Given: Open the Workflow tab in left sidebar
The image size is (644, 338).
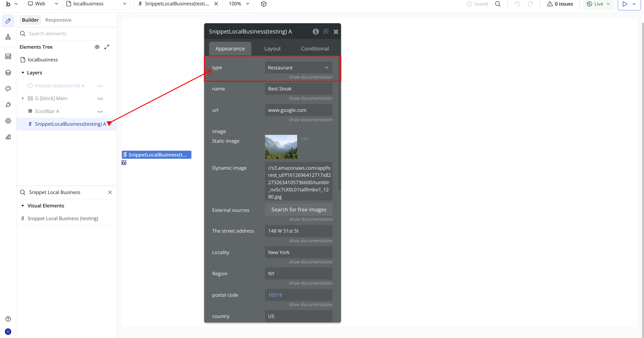Looking at the screenshot, I should [x=8, y=37].
